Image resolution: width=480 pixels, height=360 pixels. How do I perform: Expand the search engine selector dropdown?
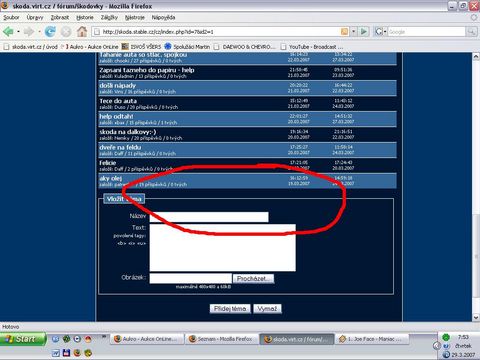point(380,32)
